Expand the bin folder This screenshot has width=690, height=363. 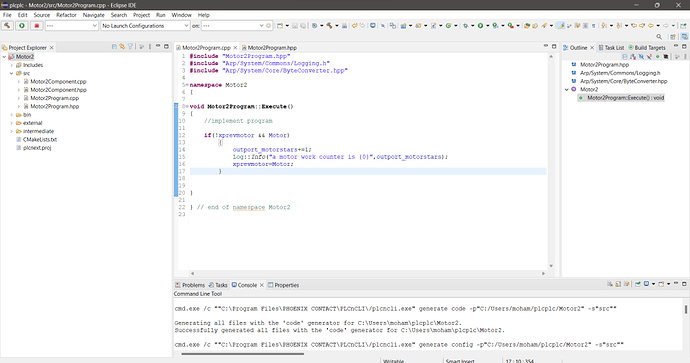click(x=11, y=115)
